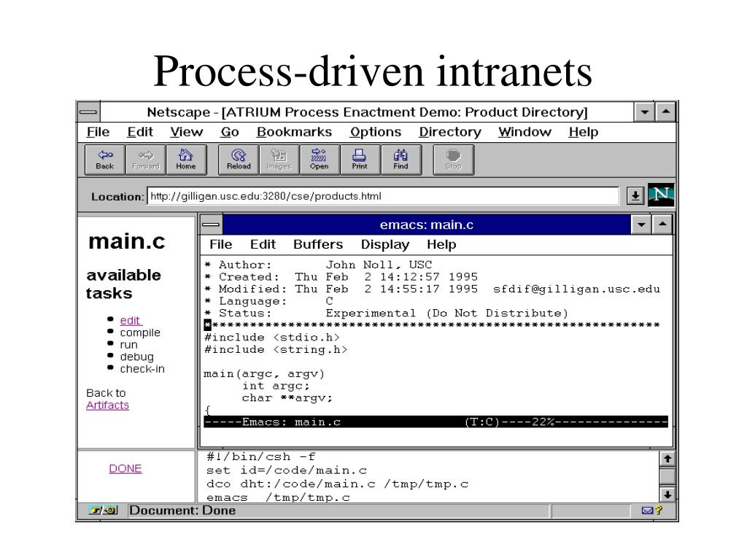The height and width of the screenshot is (560, 747).
Task: Open the emacs Display menu
Action: point(385,244)
